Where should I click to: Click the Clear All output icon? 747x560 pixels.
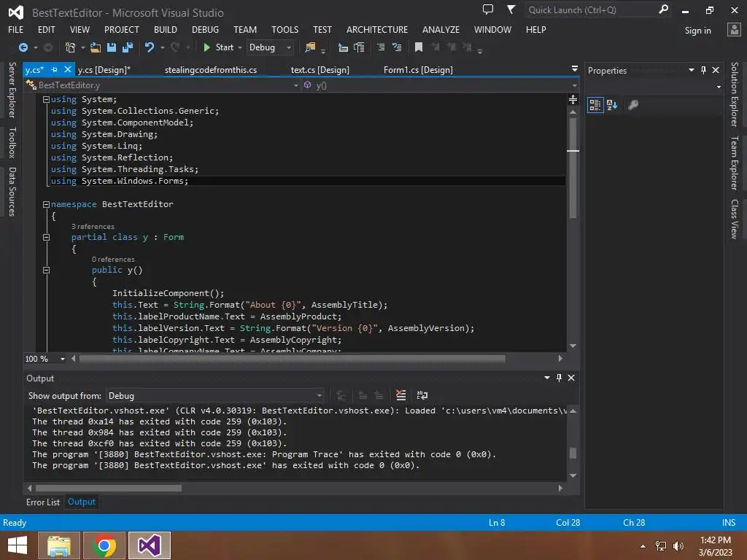tap(401, 395)
